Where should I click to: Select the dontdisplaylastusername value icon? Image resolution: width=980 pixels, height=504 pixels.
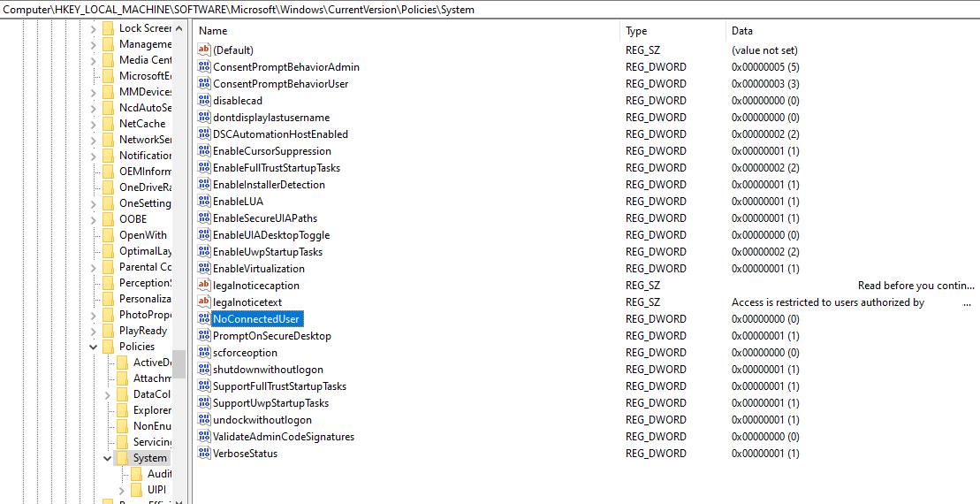coord(204,118)
